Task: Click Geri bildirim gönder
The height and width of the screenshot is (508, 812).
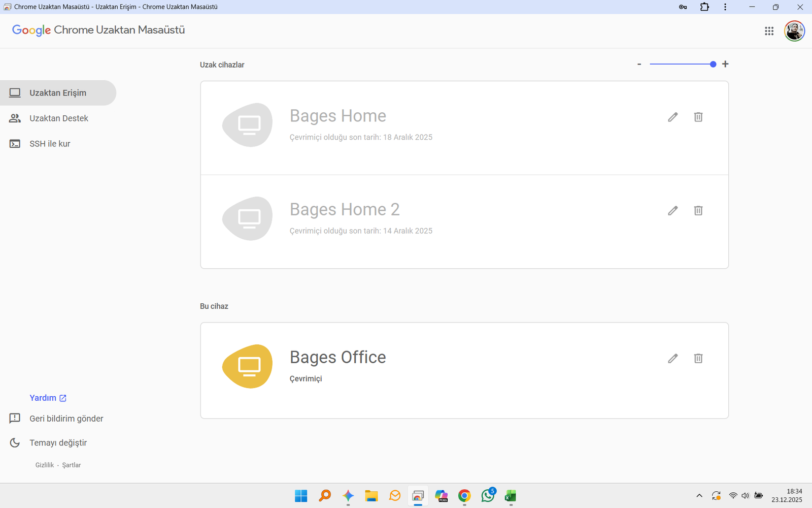Action: click(x=66, y=419)
